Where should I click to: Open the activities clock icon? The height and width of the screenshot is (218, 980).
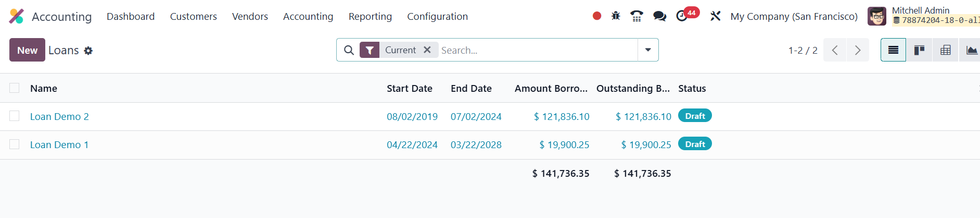click(682, 16)
